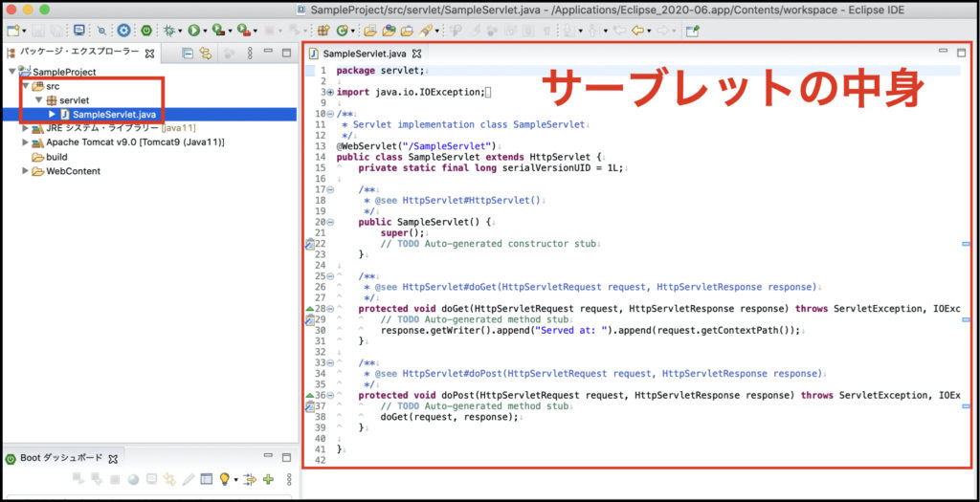Viewport: 980px width, 502px height.
Task: Click the green Spring Boot toolbar icon
Action: (x=146, y=30)
